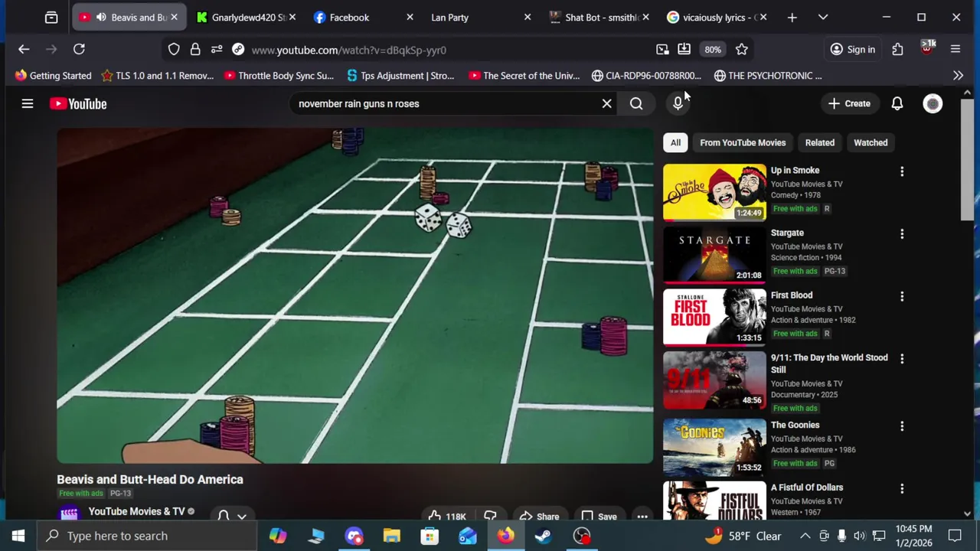The height and width of the screenshot is (551, 980).
Task: Show hidden system tray icons
Action: (x=805, y=536)
